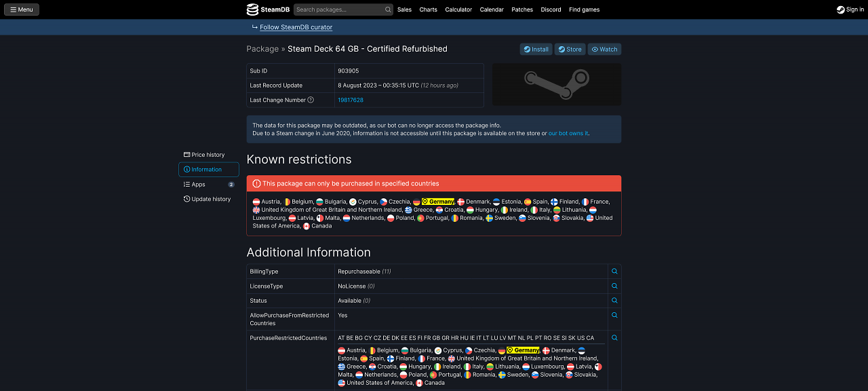Select the Information sidebar tab
The height and width of the screenshot is (391, 868).
coord(209,170)
